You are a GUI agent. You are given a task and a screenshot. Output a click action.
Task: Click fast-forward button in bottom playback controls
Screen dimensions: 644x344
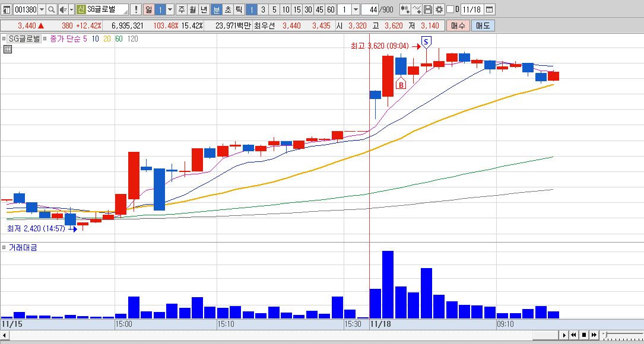point(594,335)
